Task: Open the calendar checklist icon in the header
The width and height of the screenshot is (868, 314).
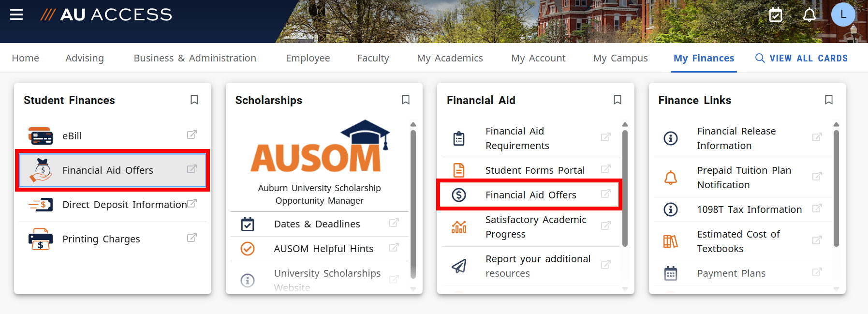Action: pyautogui.click(x=776, y=15)
